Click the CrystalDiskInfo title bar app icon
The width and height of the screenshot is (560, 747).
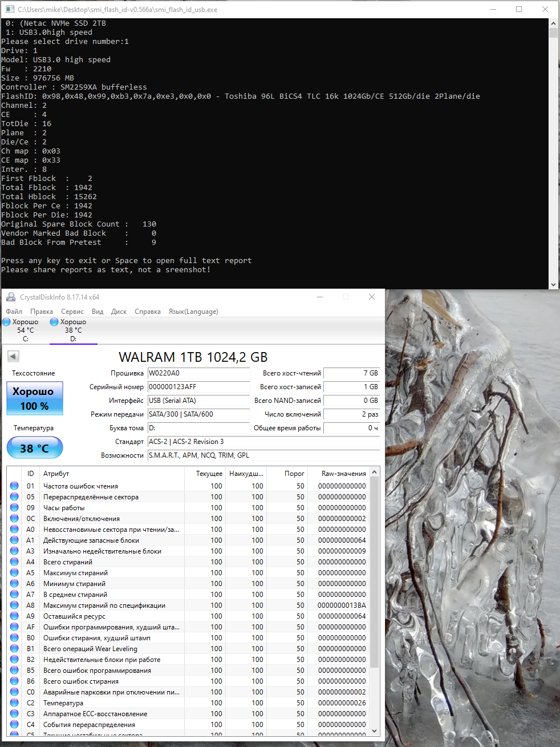pyautogui.click(x=11, y=297)
